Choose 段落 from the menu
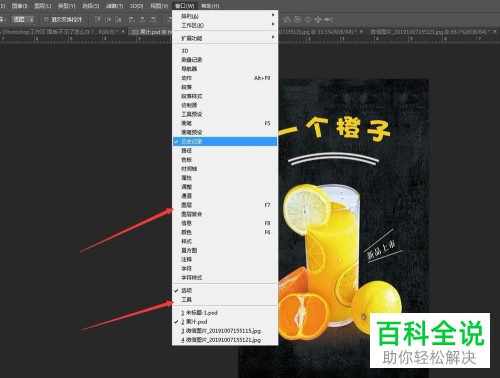500x378 pixels. 225,87
